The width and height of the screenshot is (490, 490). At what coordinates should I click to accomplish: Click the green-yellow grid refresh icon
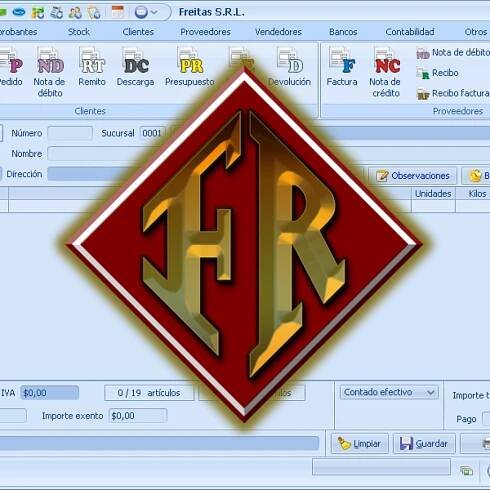click(38, 13)
